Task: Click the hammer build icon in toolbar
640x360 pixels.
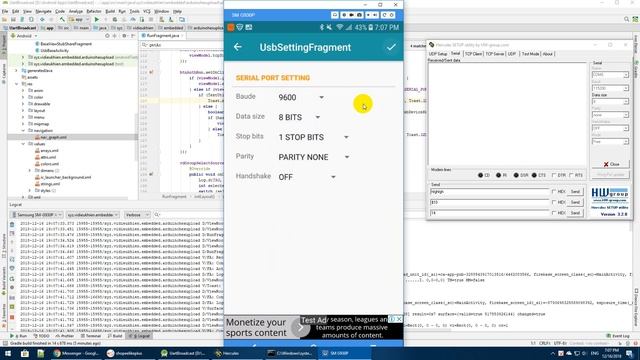Action: [x=62, y=20]
